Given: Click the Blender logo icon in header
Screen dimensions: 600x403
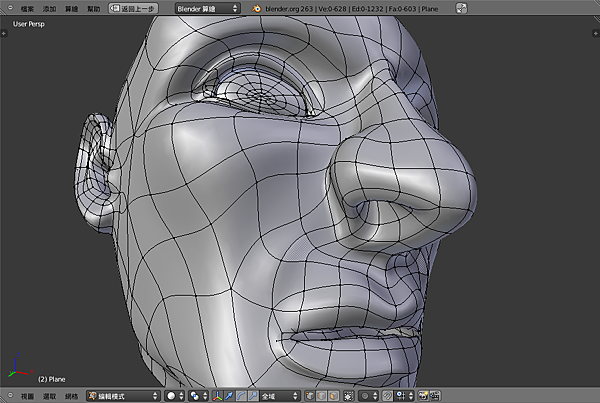Looking at the screenshot, I should click(x=257, y=7).
